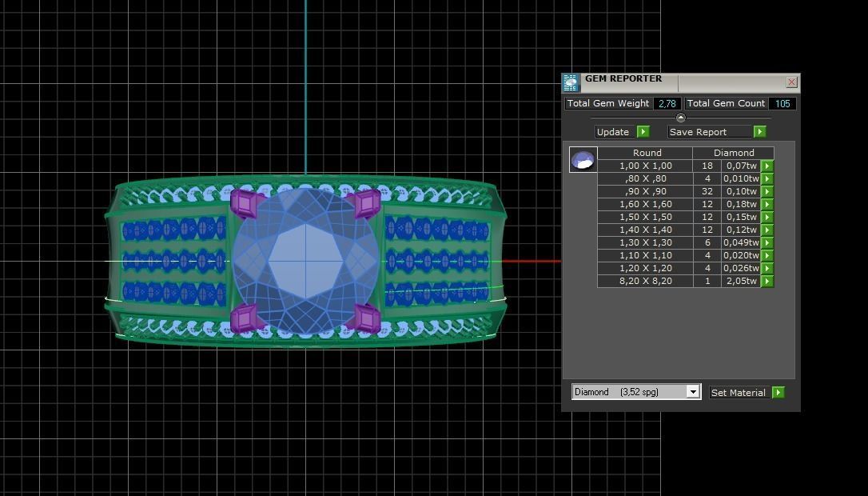The image size is (868, 496).
Task: Click the green arrow for the 1,50 X 1,50 row
Action: 767,217
